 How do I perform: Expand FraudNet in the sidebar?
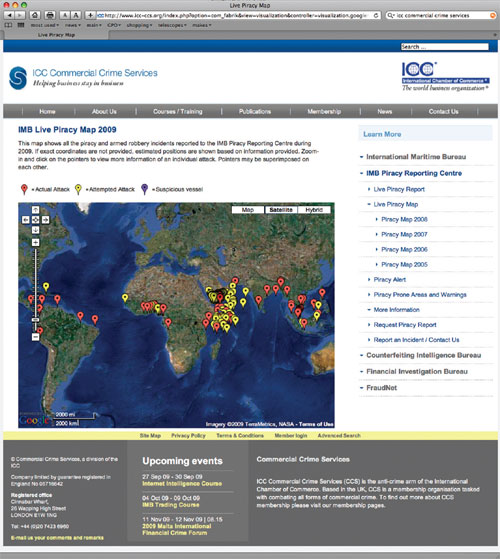[381, 388]
